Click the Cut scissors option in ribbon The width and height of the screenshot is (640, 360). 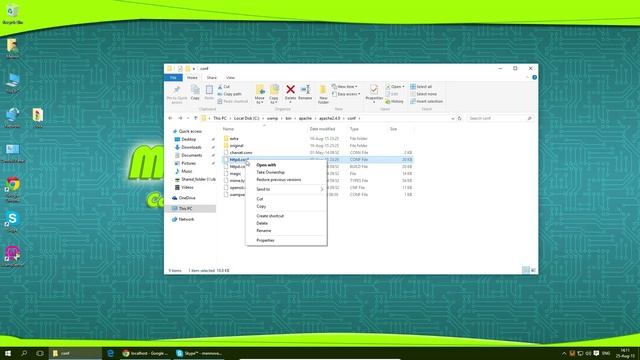tap(224, 87)
